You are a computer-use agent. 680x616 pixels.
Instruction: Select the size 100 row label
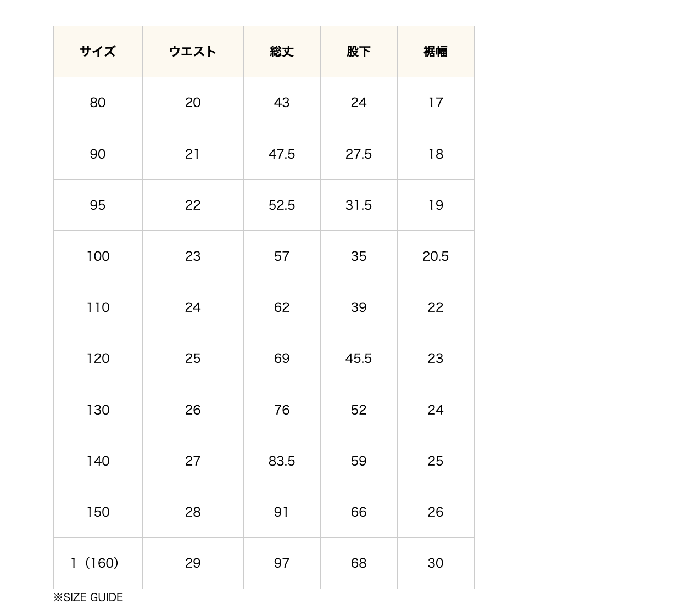[x=98, y=256]
